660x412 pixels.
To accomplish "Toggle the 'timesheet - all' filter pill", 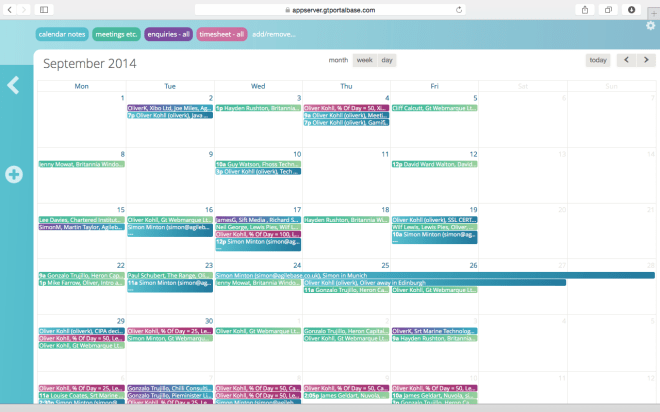I will click(x=221, y=34).
